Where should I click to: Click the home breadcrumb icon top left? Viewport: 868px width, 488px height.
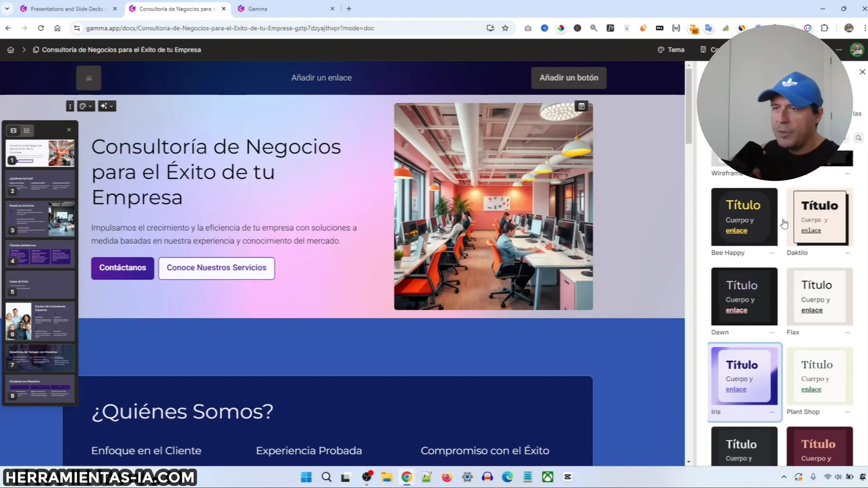click(10, 49)
